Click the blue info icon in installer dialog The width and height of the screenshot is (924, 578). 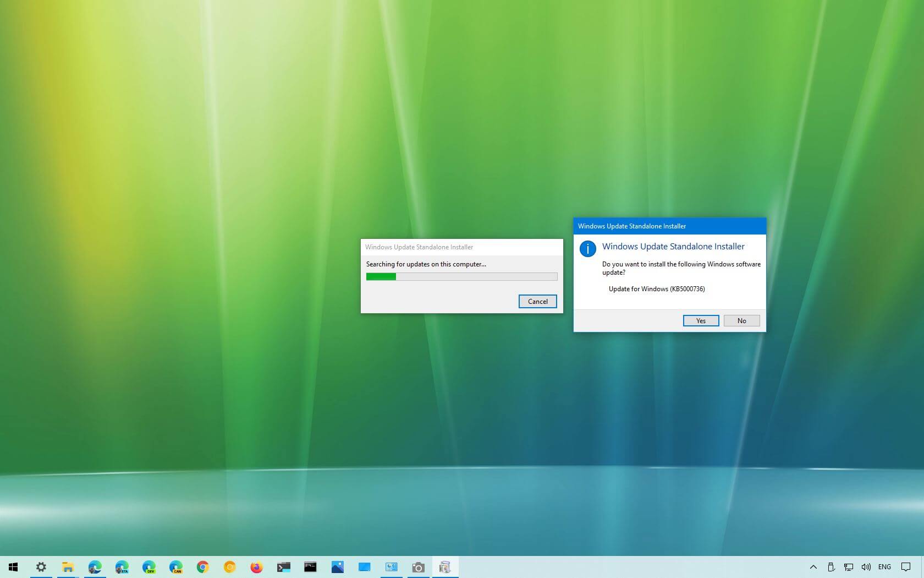click(587, 249)
